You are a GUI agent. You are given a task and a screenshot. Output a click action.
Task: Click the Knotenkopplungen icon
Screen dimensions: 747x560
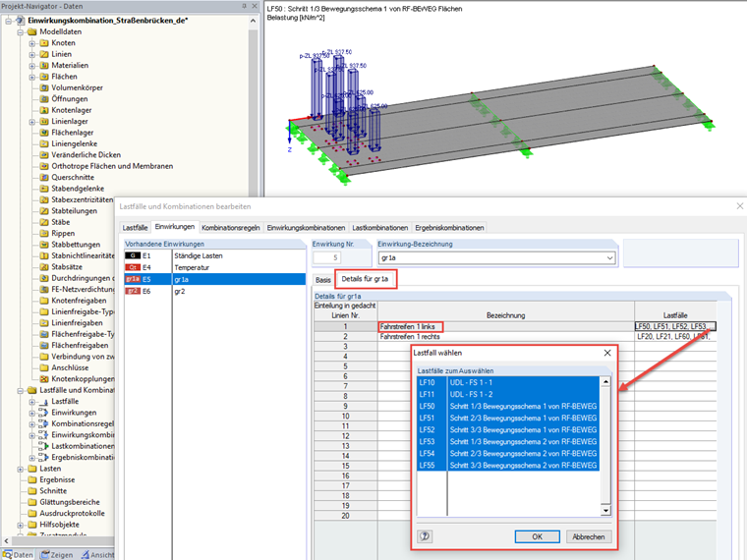[x=44, y=379]
